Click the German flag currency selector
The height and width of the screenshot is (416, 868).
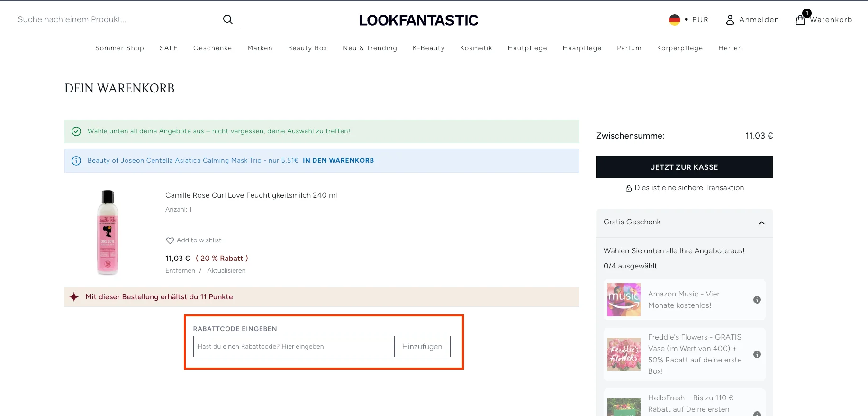[x=675, y=20]
